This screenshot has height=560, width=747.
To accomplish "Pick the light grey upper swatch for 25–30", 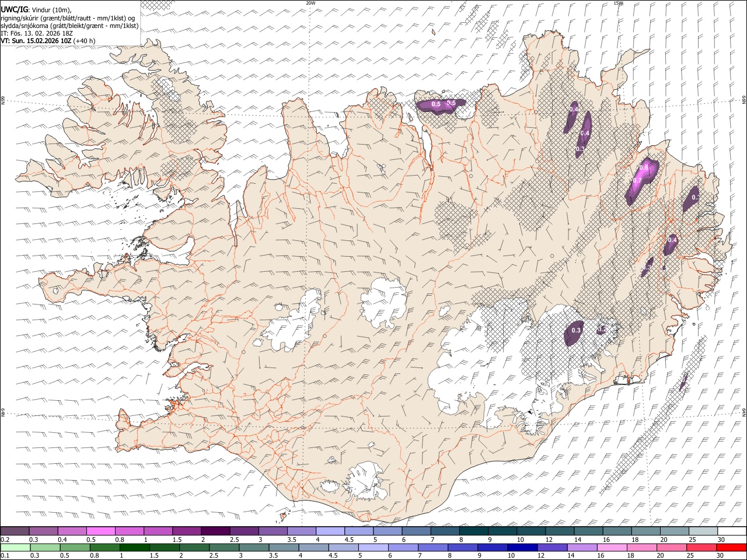I will (703, 531).
